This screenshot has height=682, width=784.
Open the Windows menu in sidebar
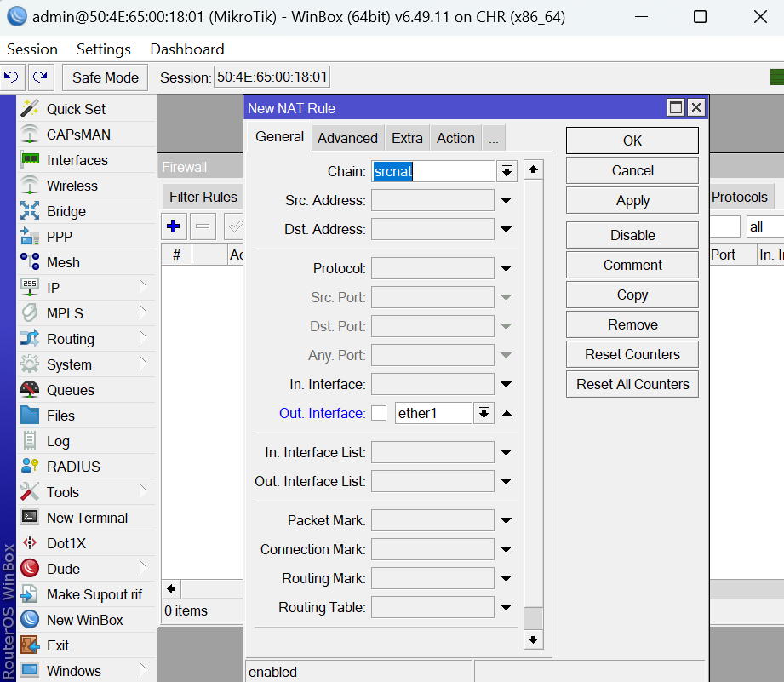click(86, 670)
